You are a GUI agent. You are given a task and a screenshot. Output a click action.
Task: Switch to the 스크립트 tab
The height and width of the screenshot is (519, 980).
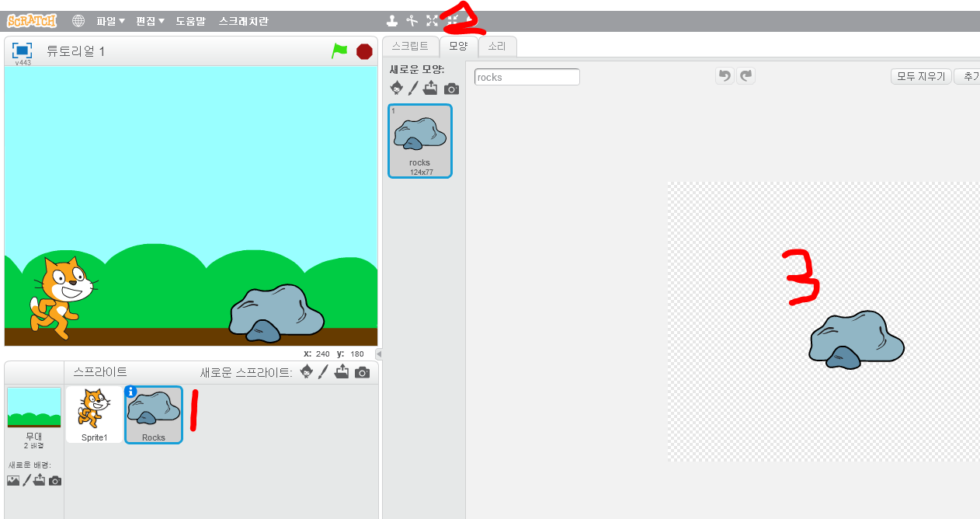[410, 47]
